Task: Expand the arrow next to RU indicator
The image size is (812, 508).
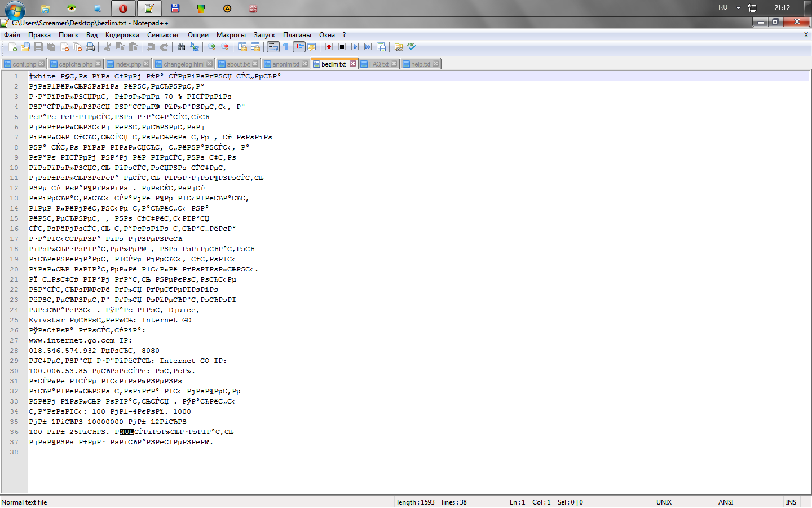Action: tap(738, 8)
